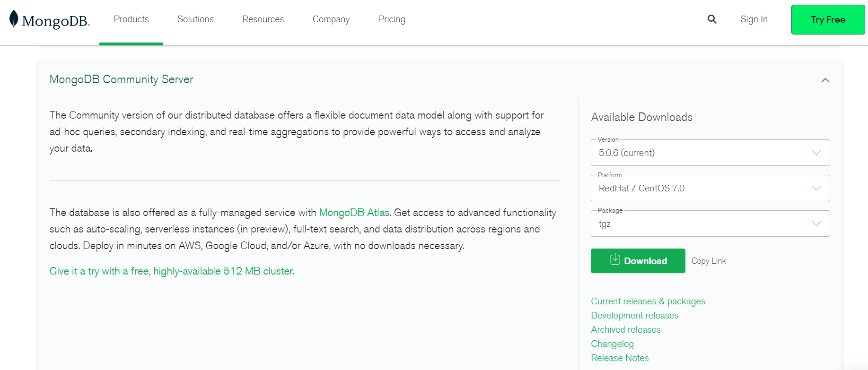868x370 pixels.
Task: Follow the MongoDB Atlas link
Action: tap(354, 213)
